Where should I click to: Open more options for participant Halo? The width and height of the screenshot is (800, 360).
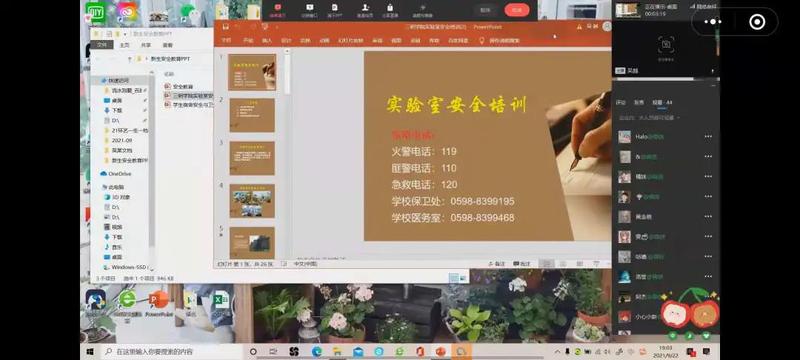708,137
